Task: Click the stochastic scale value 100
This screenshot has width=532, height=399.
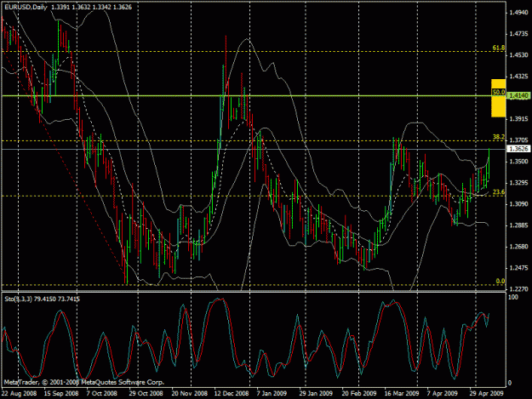Action: 513,297
